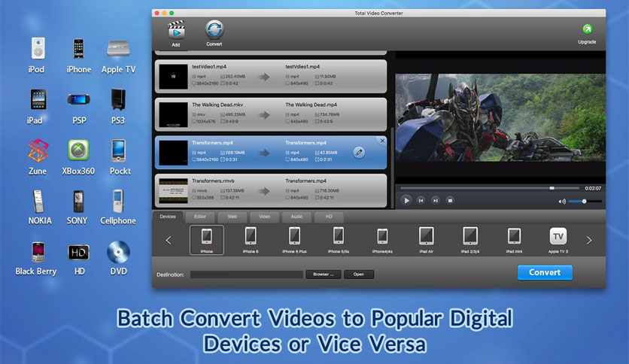Open the Web presets tab
Viewport: 629px width, 364px height.
tap(232, 217)
